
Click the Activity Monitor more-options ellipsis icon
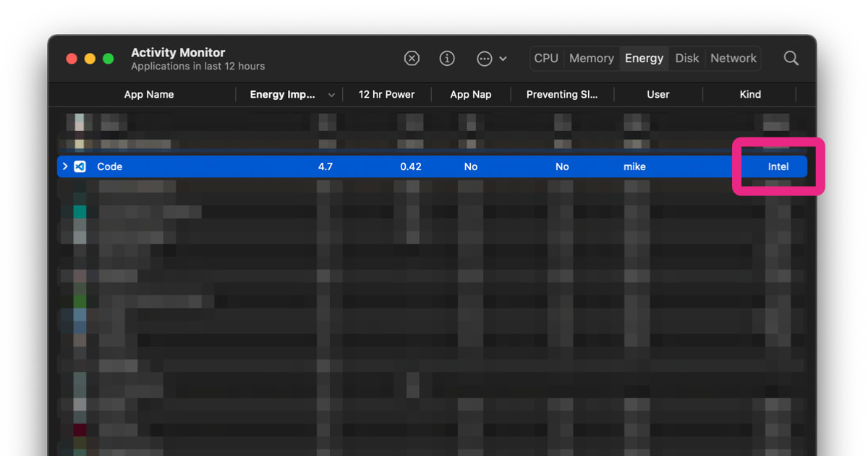point(484,59)
